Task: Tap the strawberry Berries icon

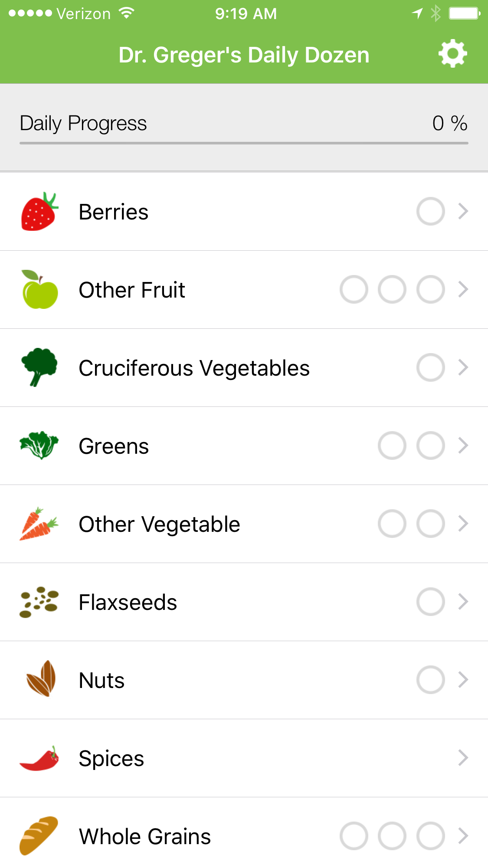Action: click(39, 212)
